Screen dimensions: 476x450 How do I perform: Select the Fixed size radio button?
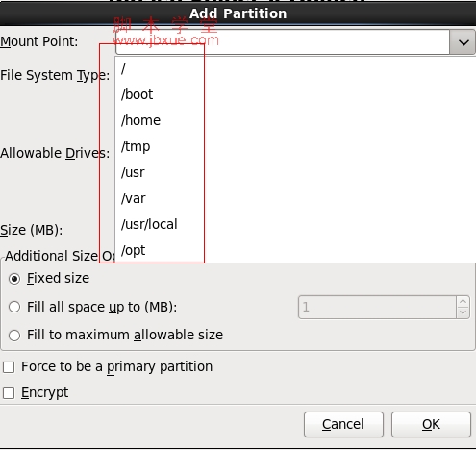tap(14, 279)
